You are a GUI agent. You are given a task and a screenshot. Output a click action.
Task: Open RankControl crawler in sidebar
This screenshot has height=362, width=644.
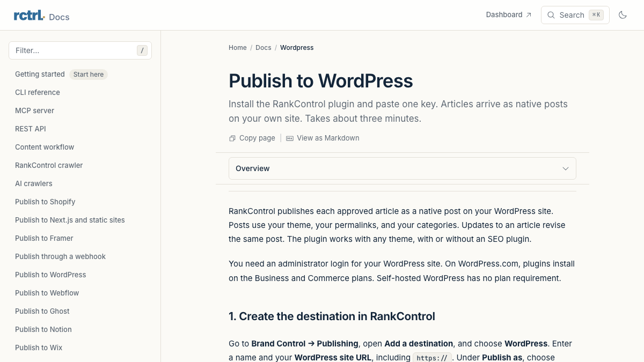(49, 165)
